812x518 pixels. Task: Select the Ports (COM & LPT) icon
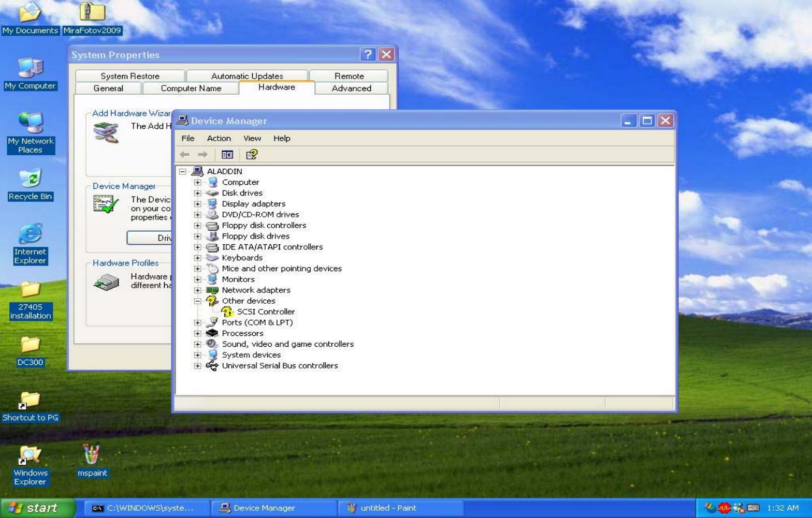coord(212,322)
